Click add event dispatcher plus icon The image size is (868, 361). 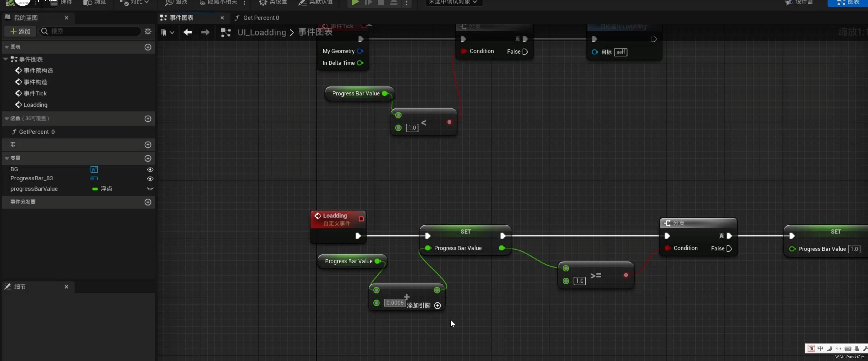[148, 202]
